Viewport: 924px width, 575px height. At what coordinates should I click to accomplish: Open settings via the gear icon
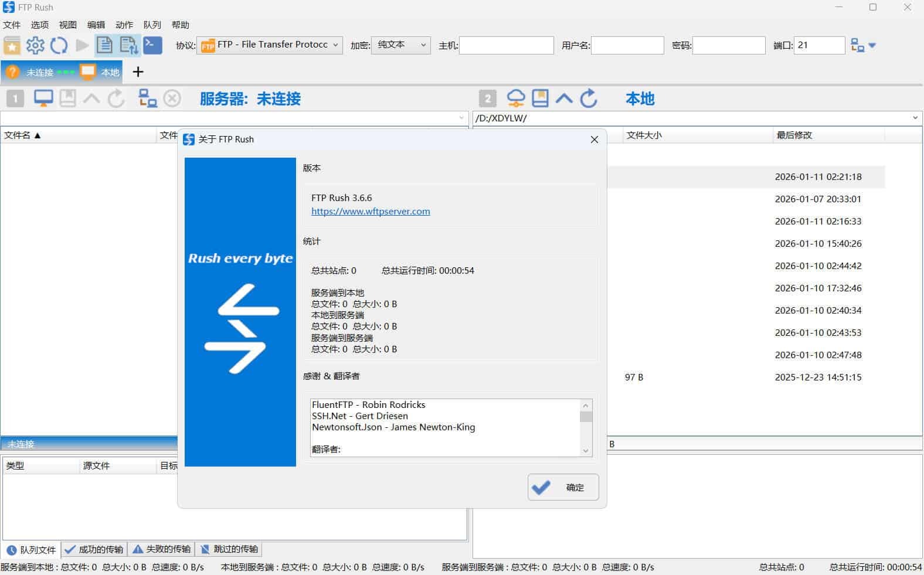click(x=35, y=45)
